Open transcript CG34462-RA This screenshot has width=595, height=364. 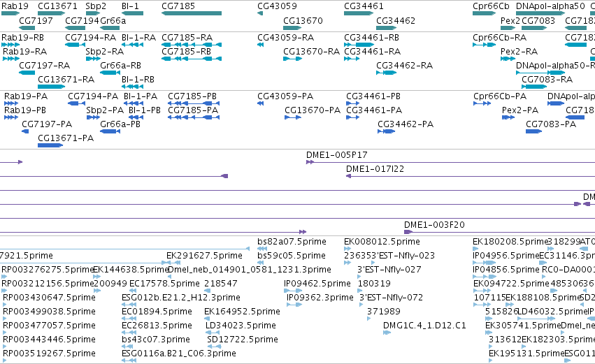[404, 66]
